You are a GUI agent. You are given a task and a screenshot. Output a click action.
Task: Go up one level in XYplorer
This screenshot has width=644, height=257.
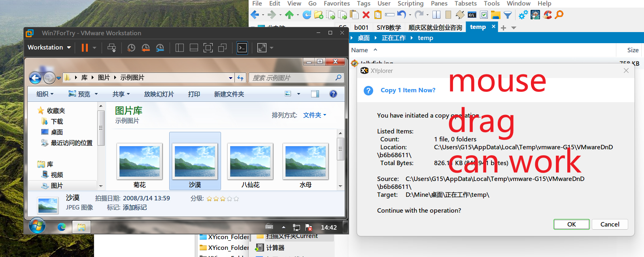pos(289,15)
